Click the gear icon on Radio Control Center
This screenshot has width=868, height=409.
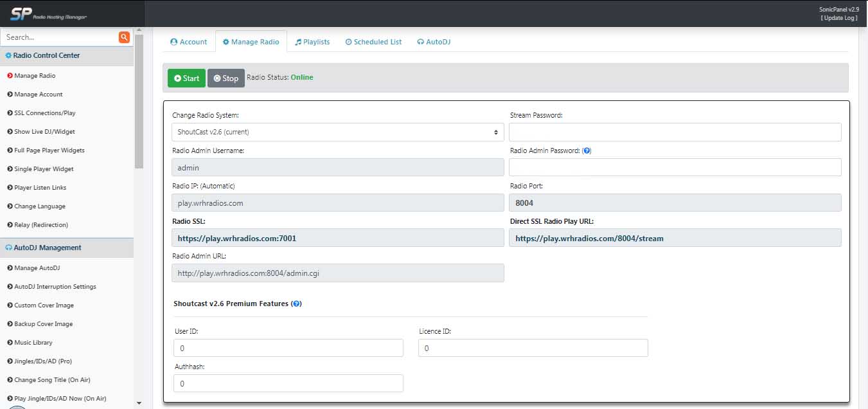(8, 55)
